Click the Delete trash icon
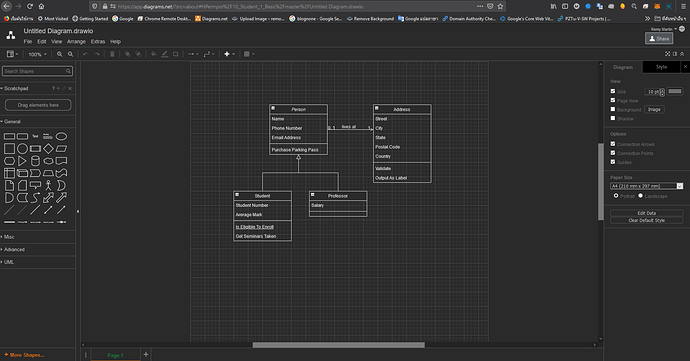Viewport: 690px width, 361px height. pos(112,54)
